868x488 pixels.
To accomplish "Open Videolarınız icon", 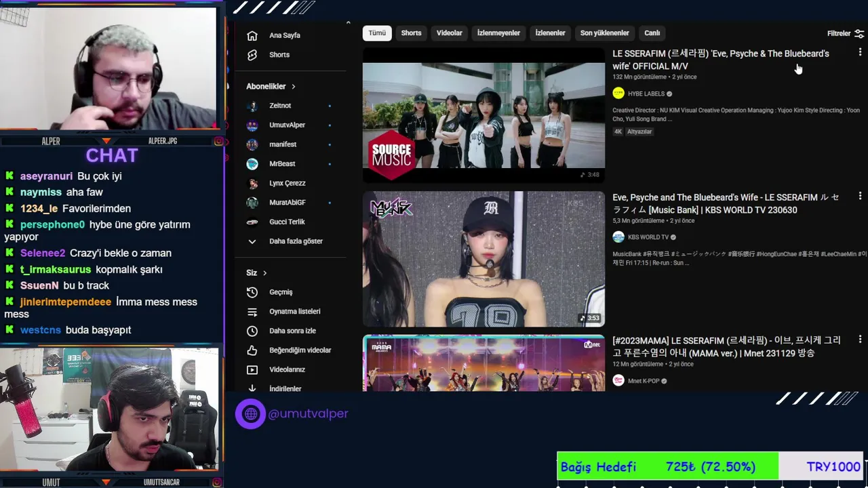I will point(252,369).
